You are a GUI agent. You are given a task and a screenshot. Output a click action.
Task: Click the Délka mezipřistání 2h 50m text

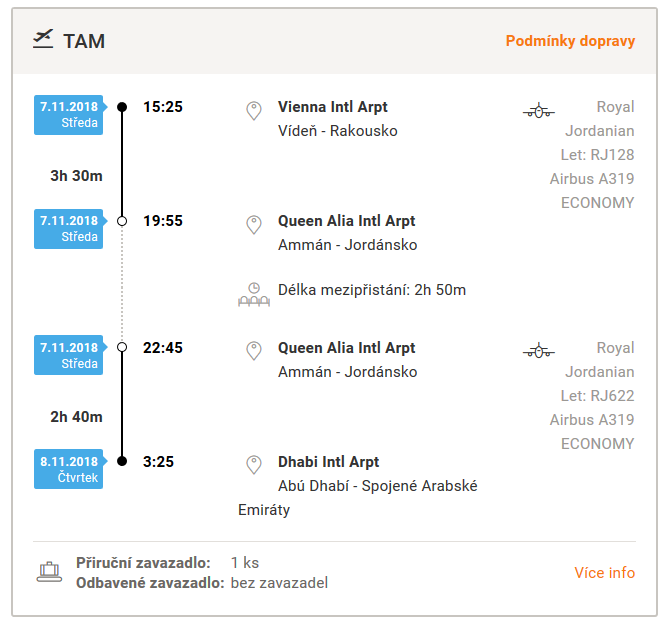pyautogui.click(x=372, y=290)
